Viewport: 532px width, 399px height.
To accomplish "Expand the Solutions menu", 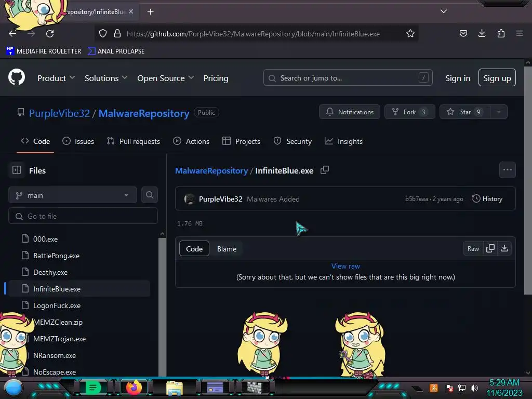I will 106,78.
